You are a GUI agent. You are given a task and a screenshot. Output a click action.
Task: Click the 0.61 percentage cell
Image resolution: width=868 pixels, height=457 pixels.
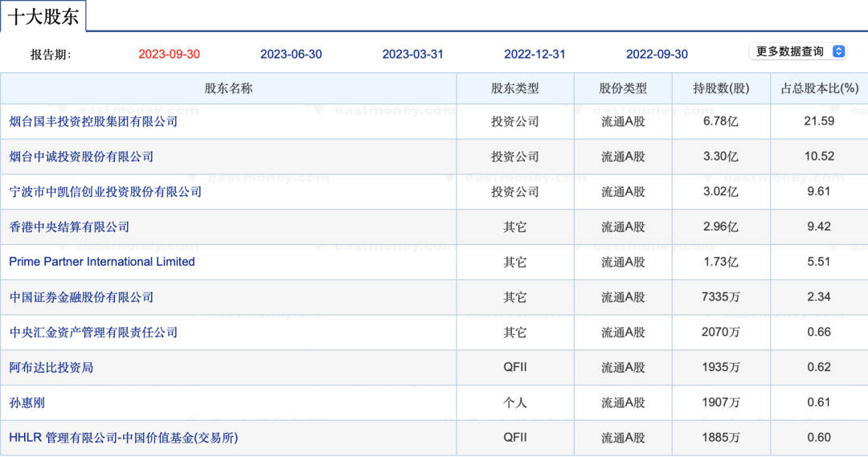(819, 402)
